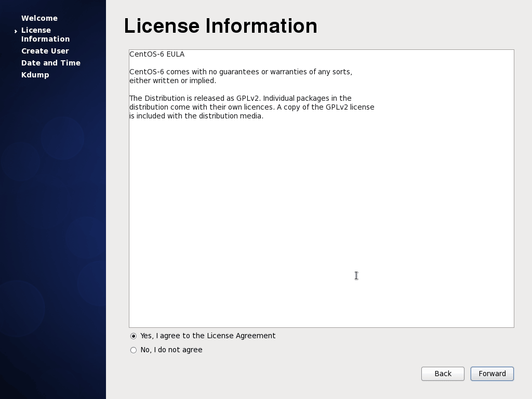Image resolution: width=532 pixels, height=399 pixels.
Task: Click the 'Distribution is released as GPLv2' line
Action: pyautogui.click(x=241, y=98)
